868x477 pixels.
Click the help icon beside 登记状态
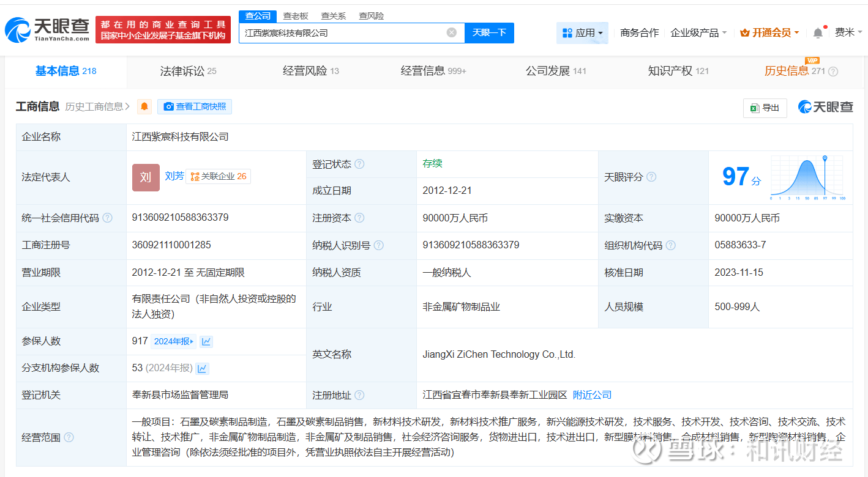point(359,164)
